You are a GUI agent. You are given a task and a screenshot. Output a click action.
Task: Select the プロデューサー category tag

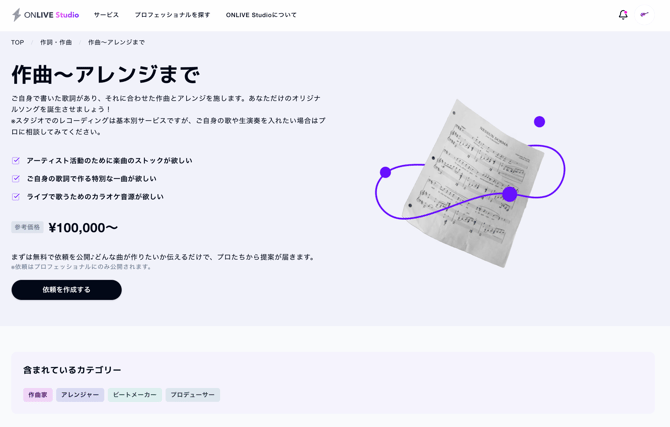(193, 395)
